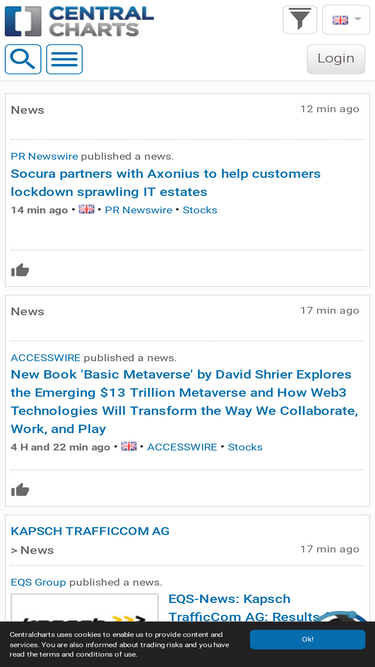Open Stocks category under Metaverse article

(245, 447)
